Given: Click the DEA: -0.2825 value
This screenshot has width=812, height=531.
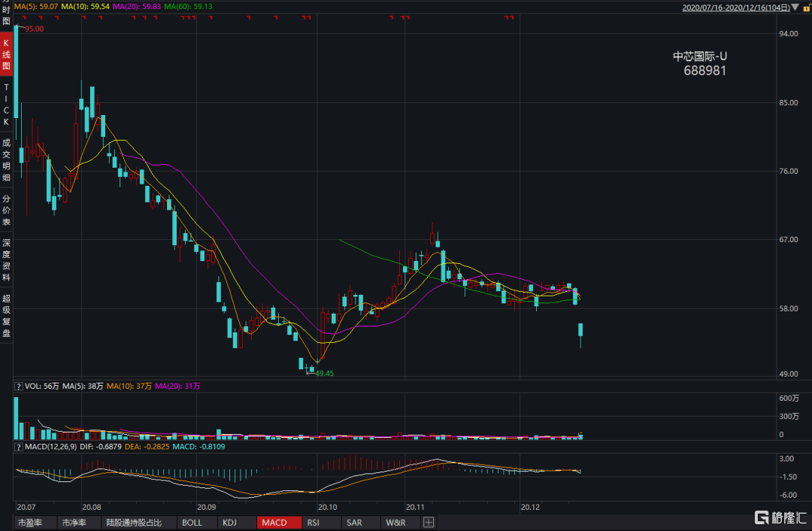Looking at the screenshot, I should [x=147, y=447].
